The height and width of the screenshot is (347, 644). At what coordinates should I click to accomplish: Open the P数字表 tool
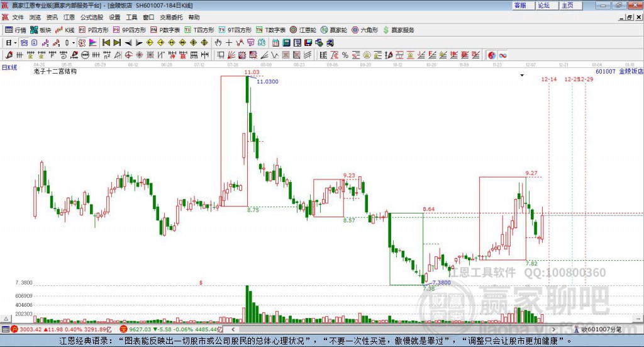165,30
